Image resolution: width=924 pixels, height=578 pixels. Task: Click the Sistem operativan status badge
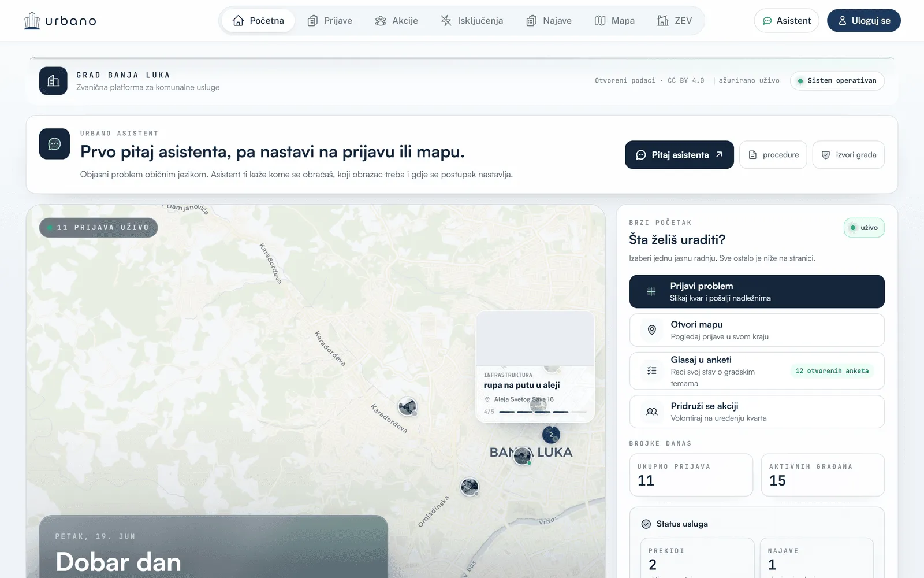click(837, 81)
